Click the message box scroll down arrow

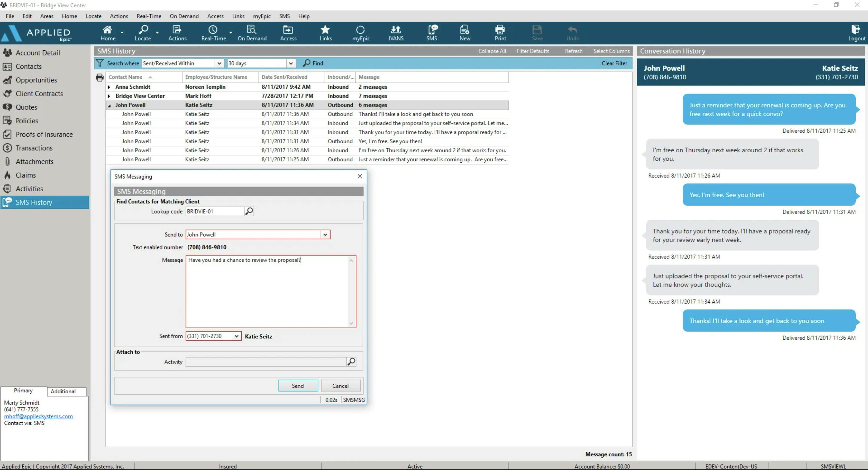point(351,323)
